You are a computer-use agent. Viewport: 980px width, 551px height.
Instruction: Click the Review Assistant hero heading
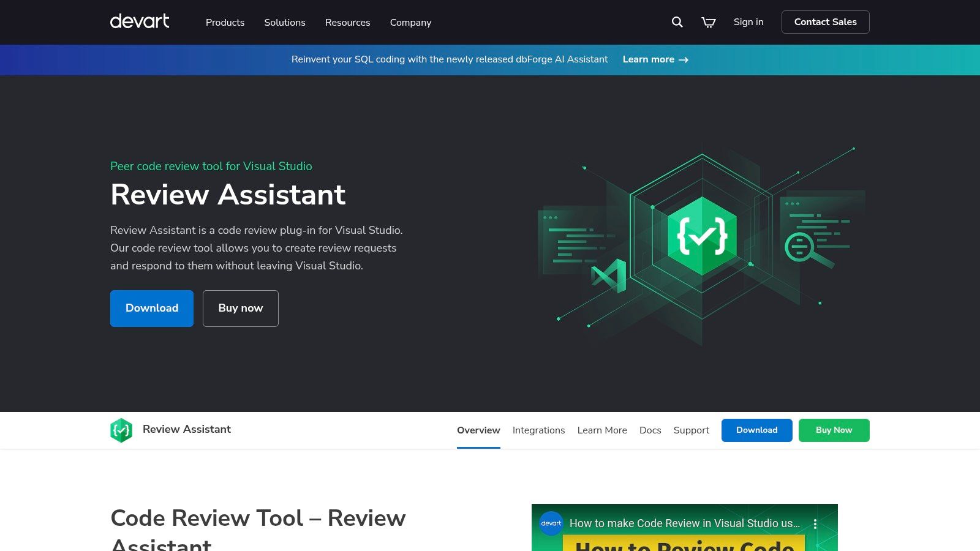tap(228, 195)
